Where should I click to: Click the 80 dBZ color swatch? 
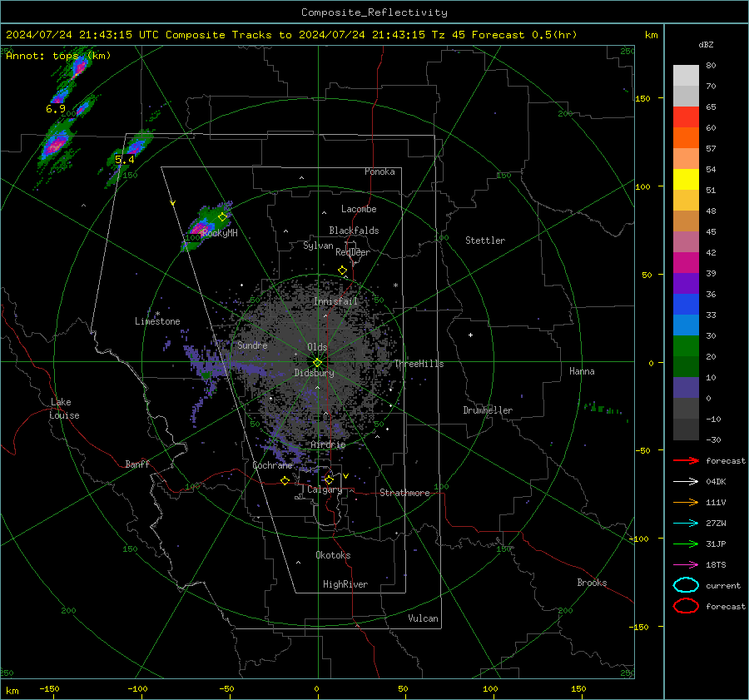(x=686, y=75)
